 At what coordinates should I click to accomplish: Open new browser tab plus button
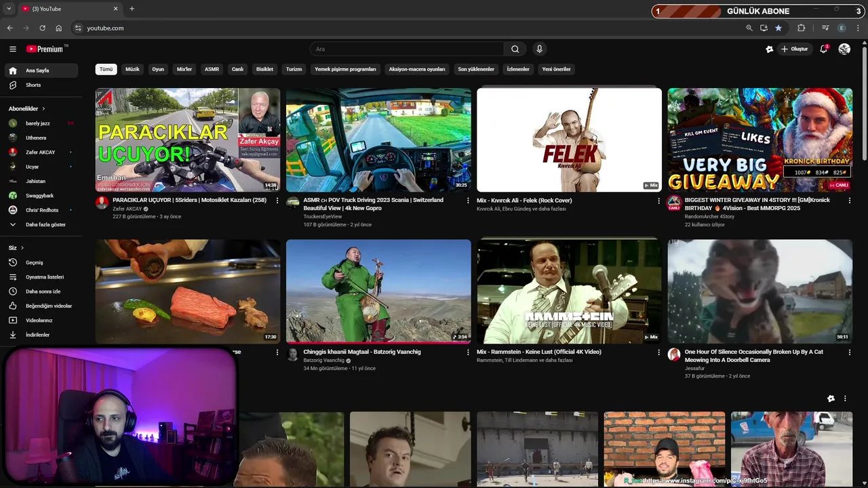pos(132,9)
